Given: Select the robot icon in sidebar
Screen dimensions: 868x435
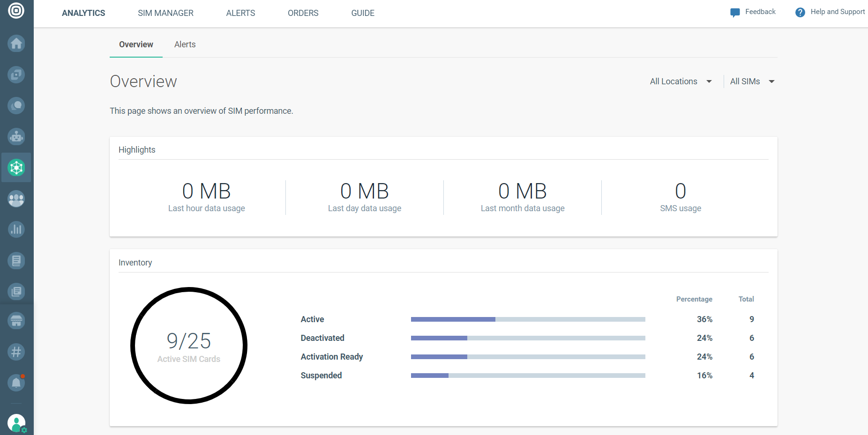Looking at the screenshot, I should (x=16, y=137).
